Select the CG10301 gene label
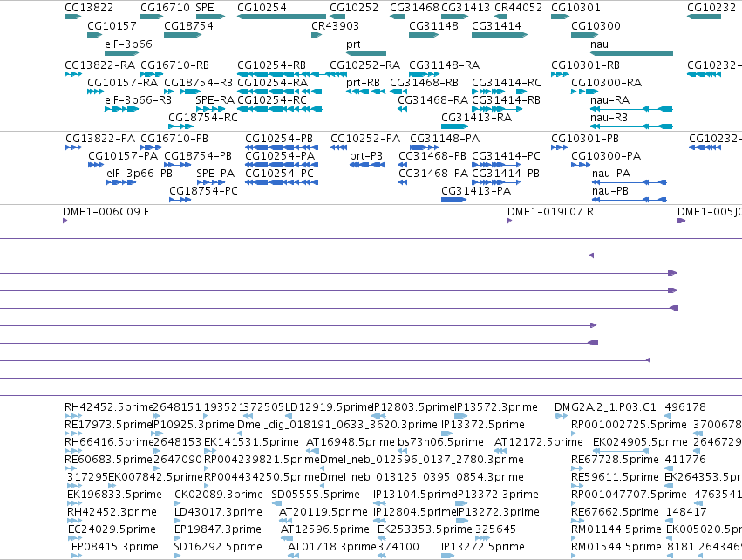The width and height of the screenshot is (742, 560). tap(576, 8)
